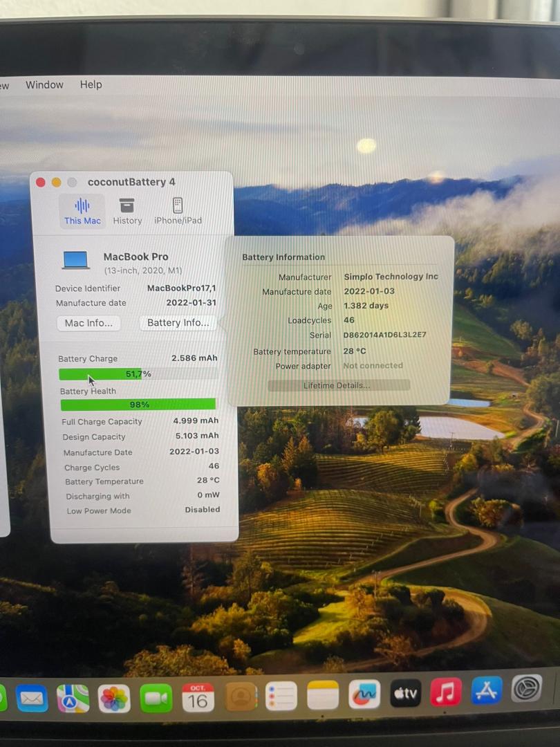Viewport: 560px width, 747px height.
Task: Launch FaceTime from the dock
Action: pos(156,698)
